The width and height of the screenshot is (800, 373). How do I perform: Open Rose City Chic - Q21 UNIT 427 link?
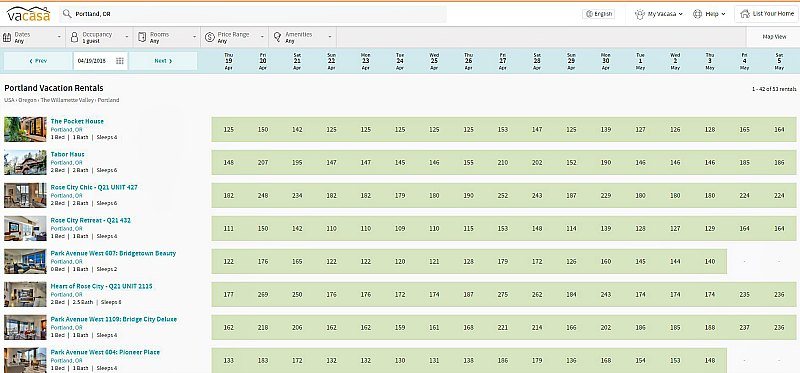click(94, 187)
